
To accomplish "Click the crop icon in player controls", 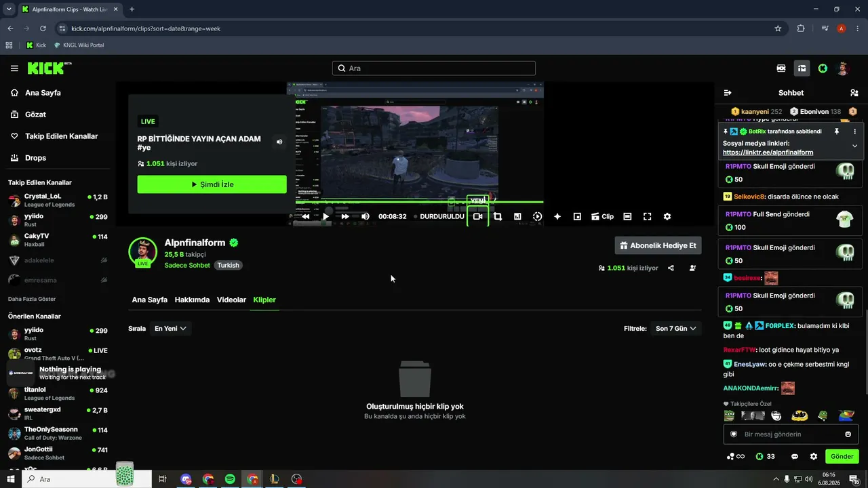I will click(498, 216).
